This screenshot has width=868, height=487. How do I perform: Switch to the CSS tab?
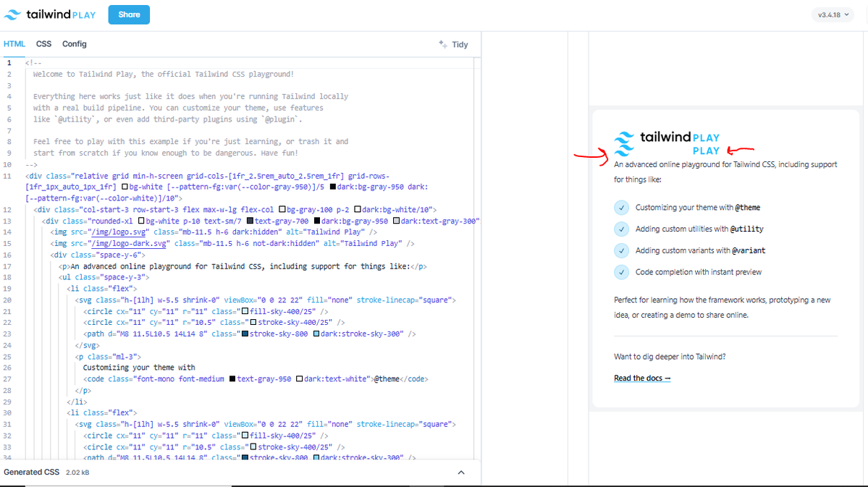tap(43, 43)
